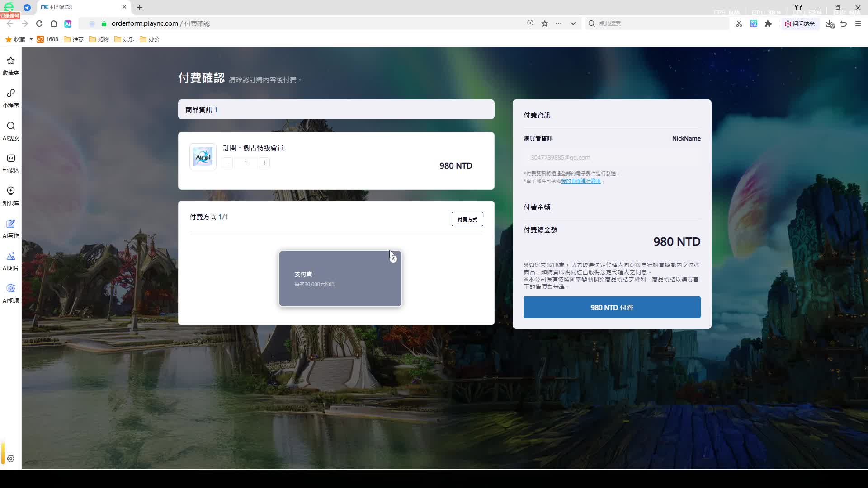
Task: Expand the 收藏 bookmarks dropdown
Action: tap(31, 39)
